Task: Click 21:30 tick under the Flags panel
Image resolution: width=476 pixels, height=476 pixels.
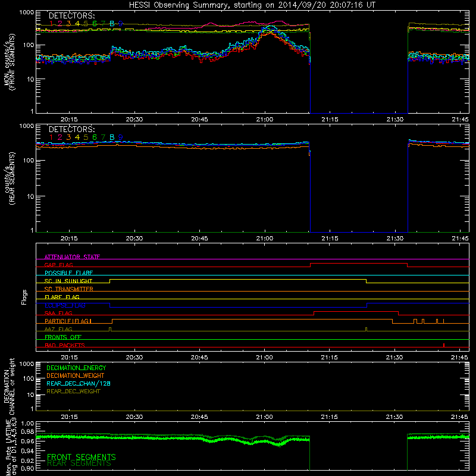Action: pos(394,358)
